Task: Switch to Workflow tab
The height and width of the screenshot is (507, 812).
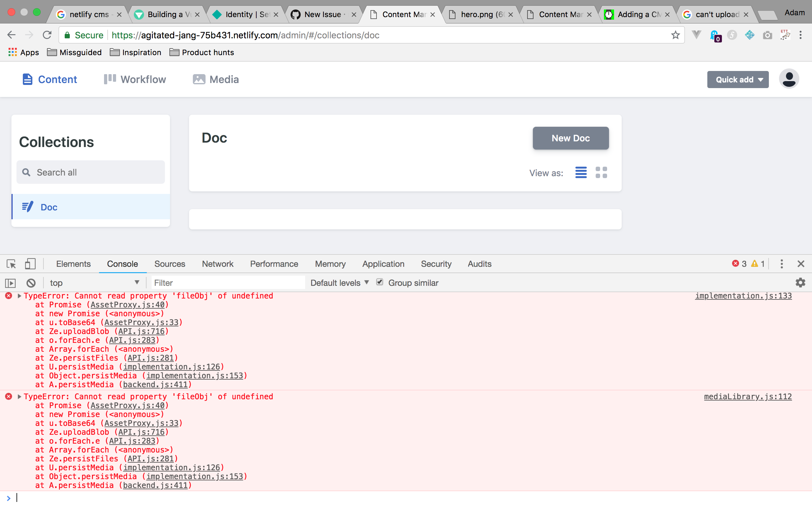Action: pyautogui.click(x=135, y=80)
